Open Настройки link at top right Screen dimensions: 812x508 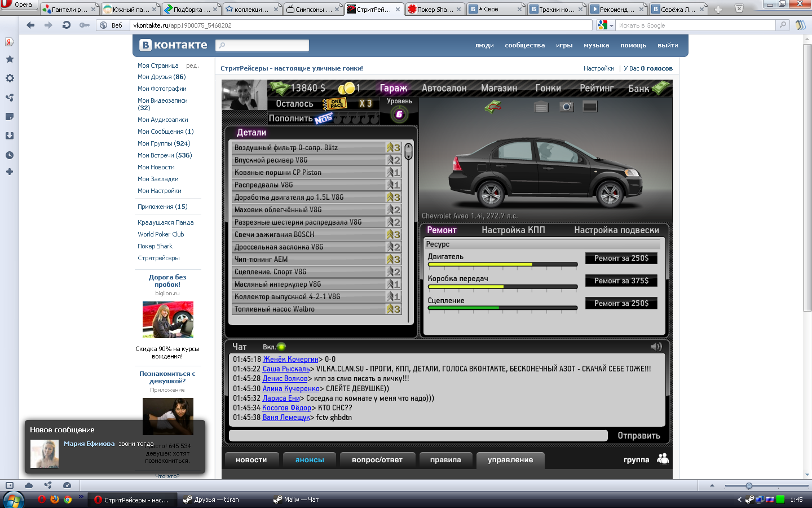(x=599, y=68)
